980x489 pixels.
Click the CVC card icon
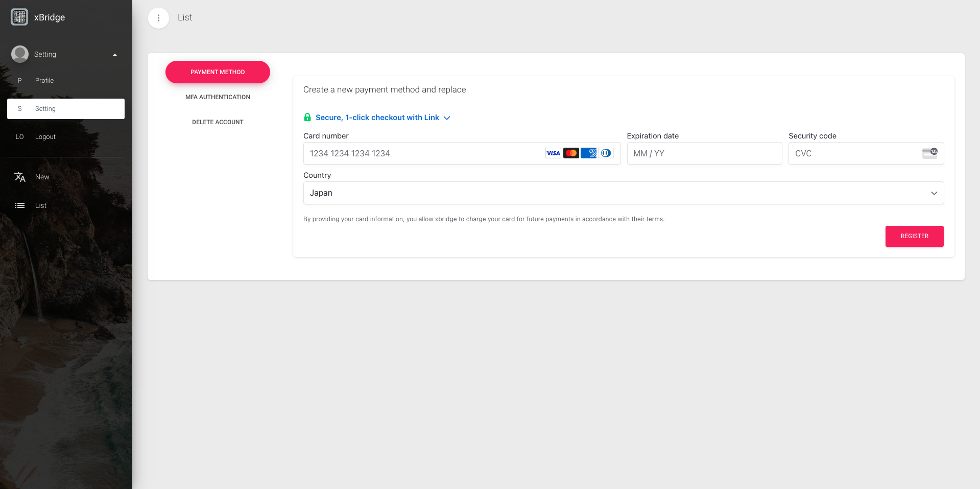point(929,153)
